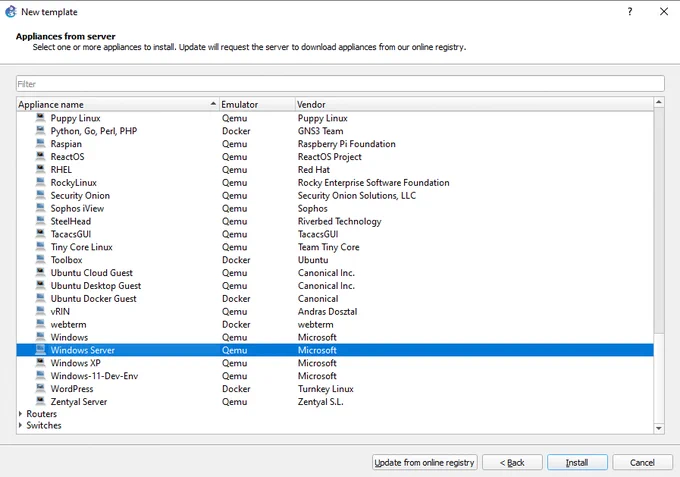Select the vRIN appliance name
The height and width of the screenshot is (477, 680).
click(x=60, y=311)
